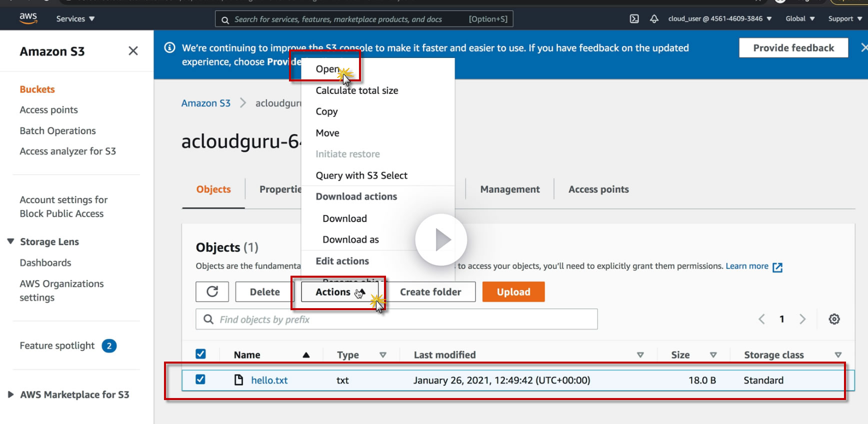Click the search magnifier in the top bar
This screenshot has height=424, width=868.
[225, 20]
